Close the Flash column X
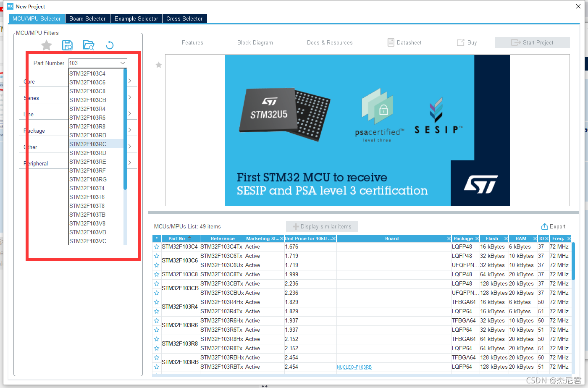This screenshot has width=588, height=388. [506, 239]
